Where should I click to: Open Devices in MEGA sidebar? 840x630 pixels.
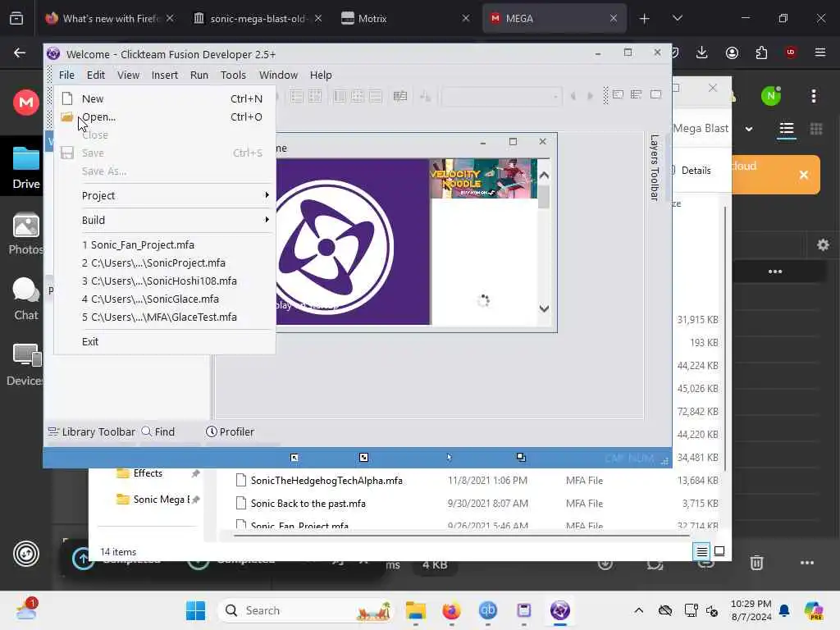tap(25, 364)
